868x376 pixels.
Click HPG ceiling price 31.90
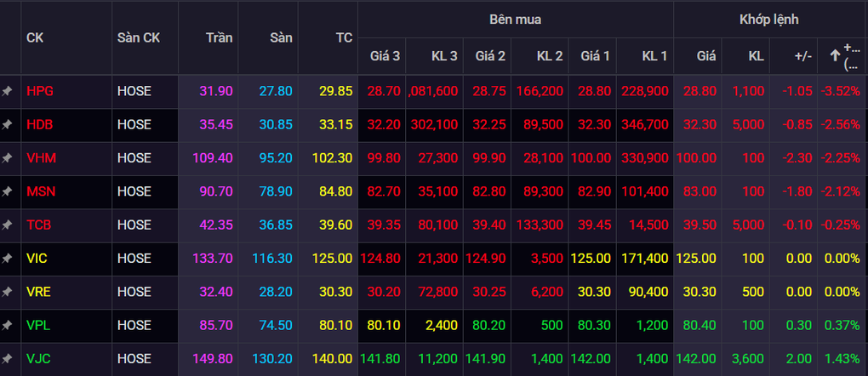pos(216,91)
